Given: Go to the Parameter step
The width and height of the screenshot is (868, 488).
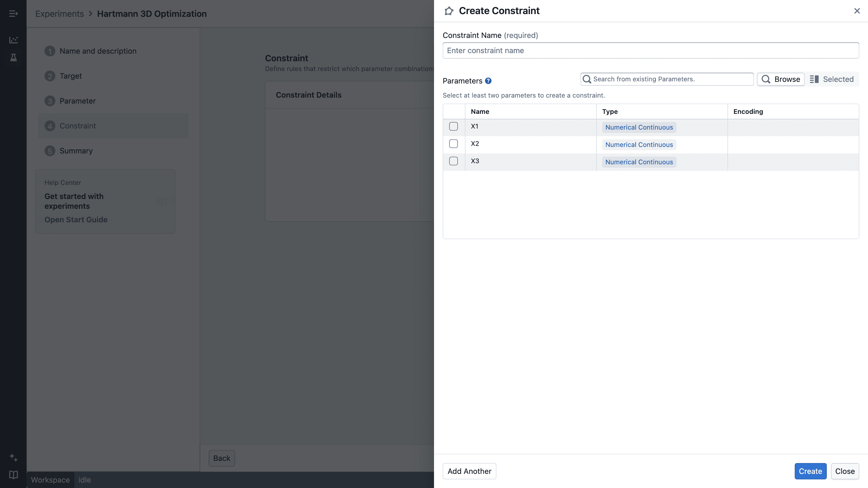Looking at the screenshot, I should pos(113,101).
